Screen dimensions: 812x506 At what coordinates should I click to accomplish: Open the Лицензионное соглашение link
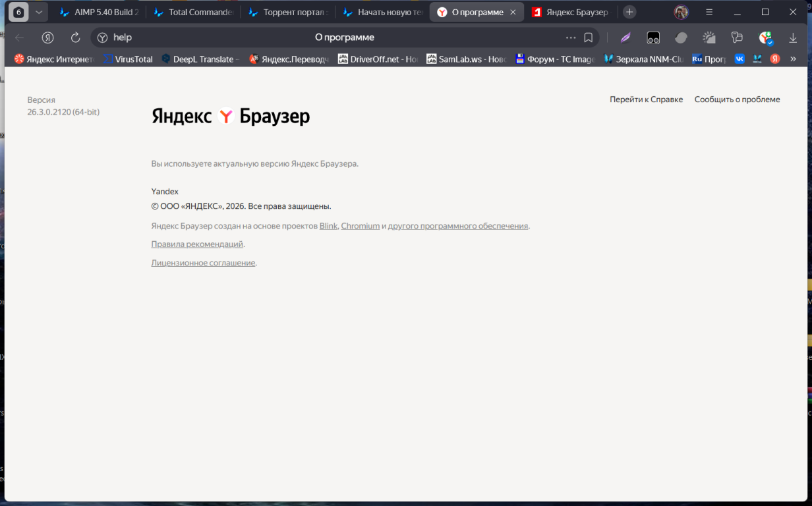[203, 263]
